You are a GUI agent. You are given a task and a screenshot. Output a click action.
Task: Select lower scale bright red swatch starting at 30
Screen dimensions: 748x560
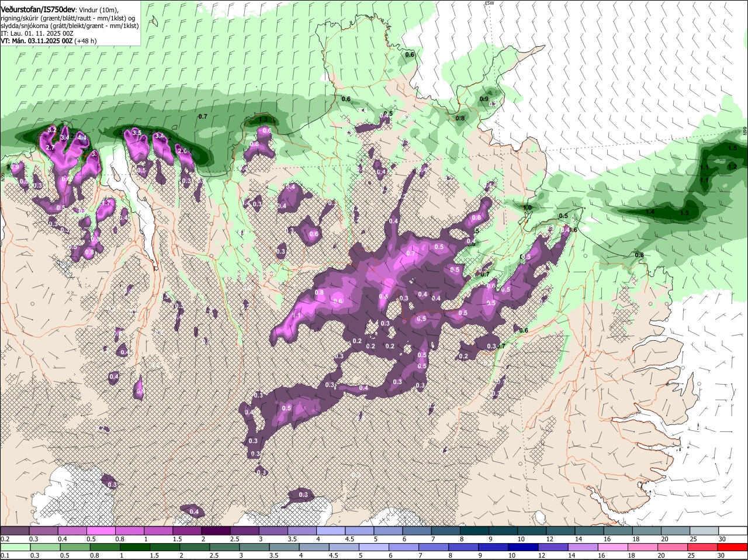coord(733,548)
